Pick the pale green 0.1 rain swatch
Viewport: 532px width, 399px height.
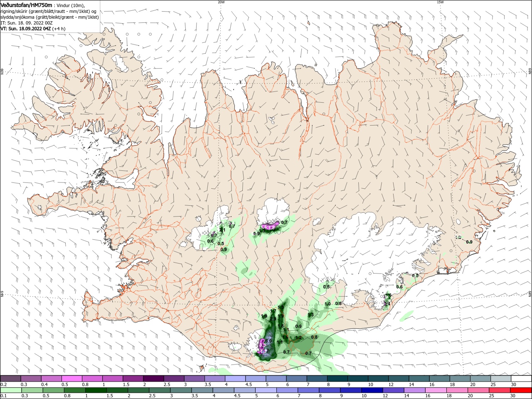pos(10,391)
